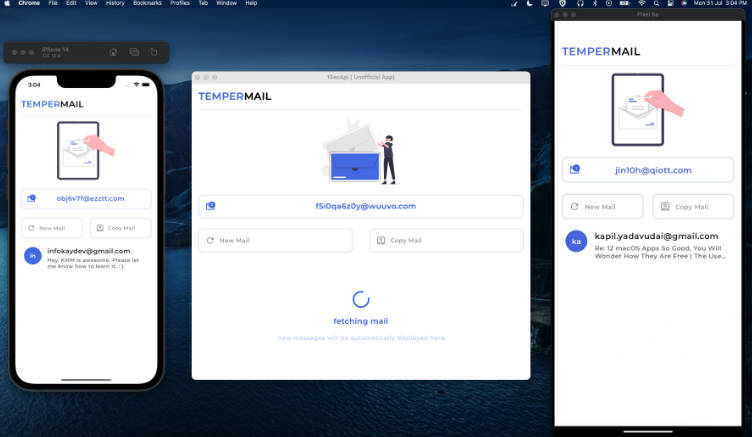752x437 pixels.
Task: Click the play circle icon in the menu bar
Action: (x=609, y=3)
